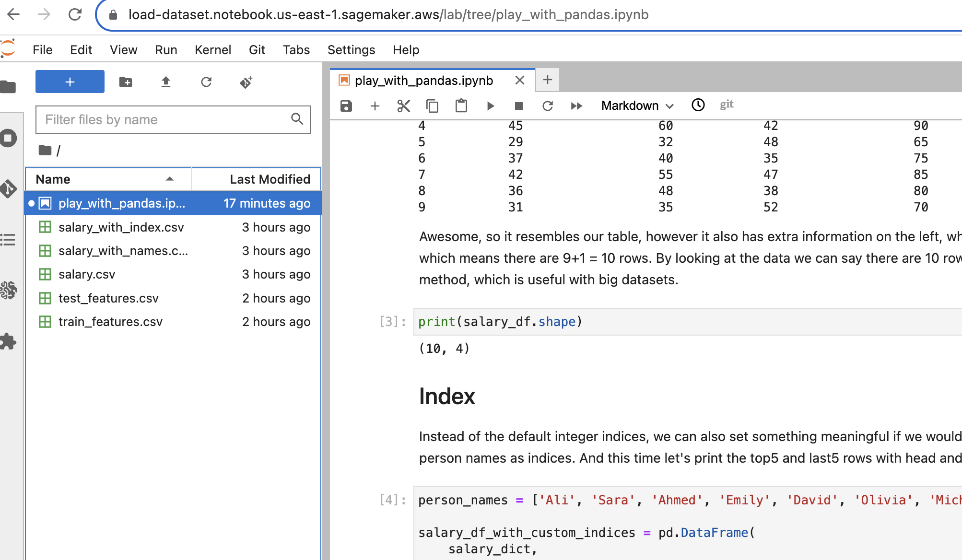The image size is (962, 560).
Task: Open the Markdown cell type dropdown
Action: (x=638, y=105)
